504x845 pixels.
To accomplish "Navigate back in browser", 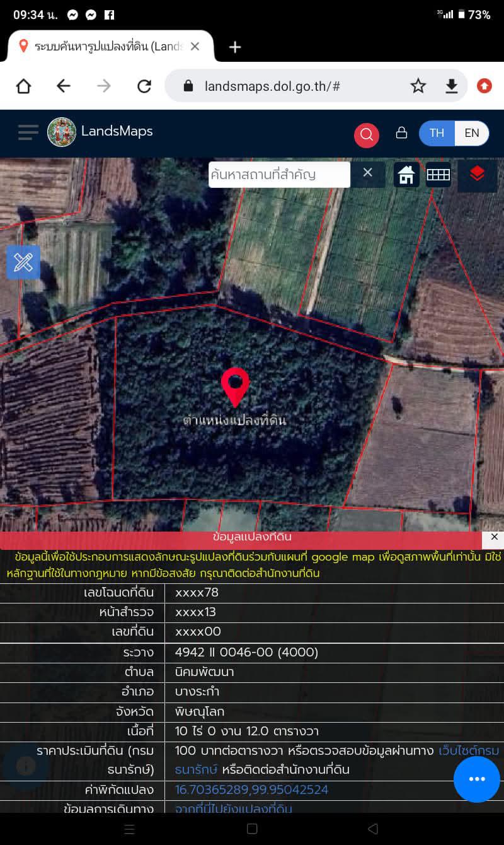I will pyautogui.click(x=64, y=86).
